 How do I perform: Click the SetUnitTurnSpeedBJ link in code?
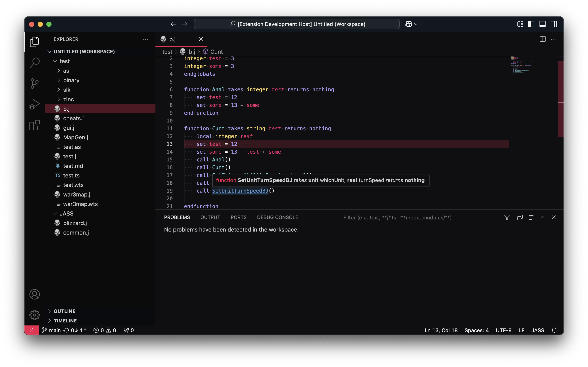coord(240,191)
